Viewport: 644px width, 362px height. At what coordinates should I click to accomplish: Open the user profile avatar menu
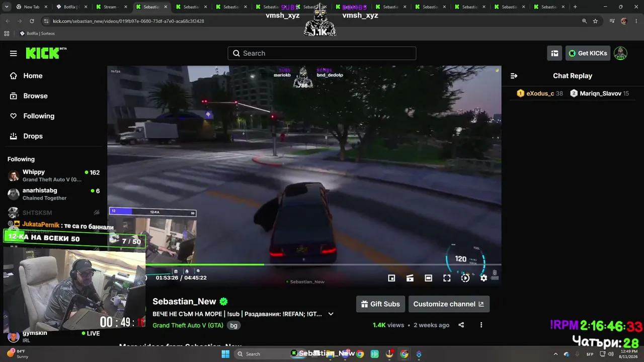(x=620, y=53)
